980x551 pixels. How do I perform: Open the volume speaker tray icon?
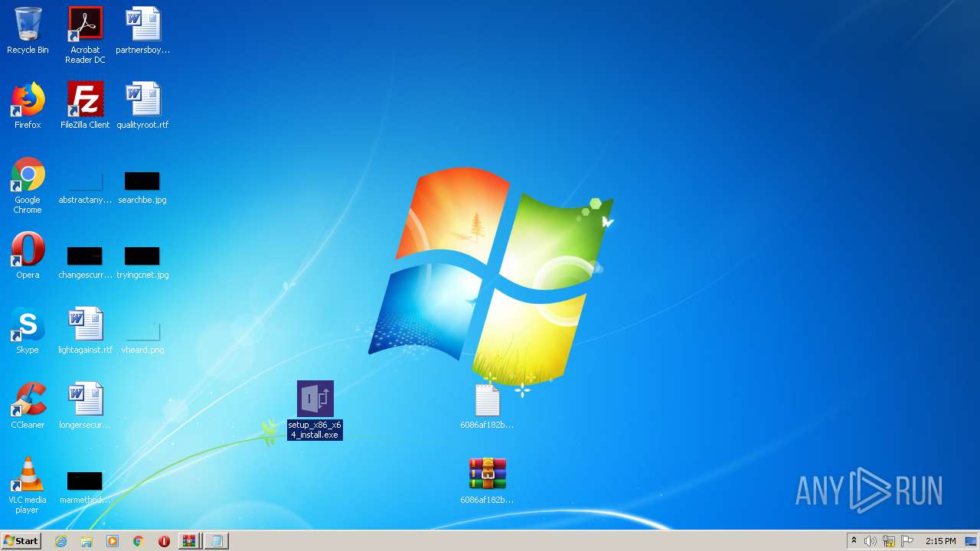click(871, 541)
